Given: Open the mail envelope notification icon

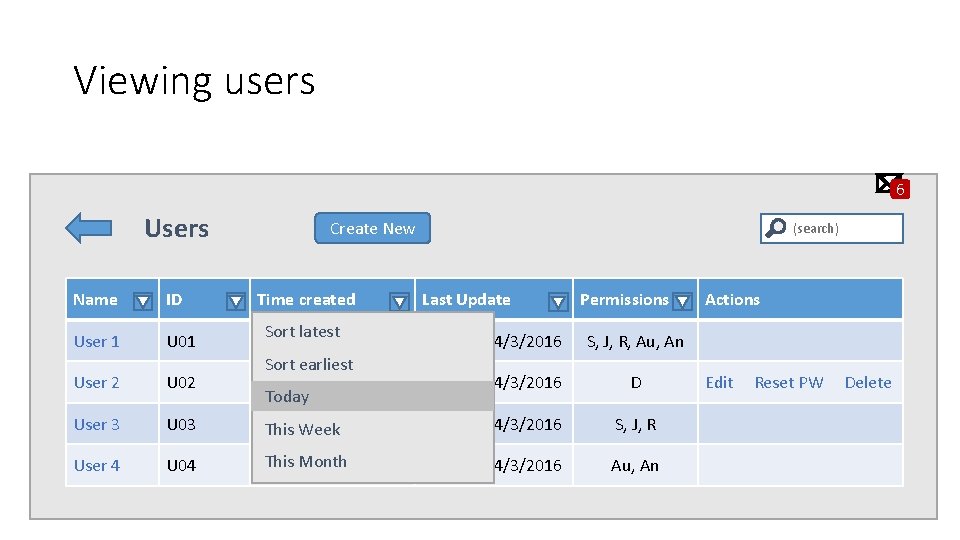Looking at the screenshot, I should (x=887, y=183).
